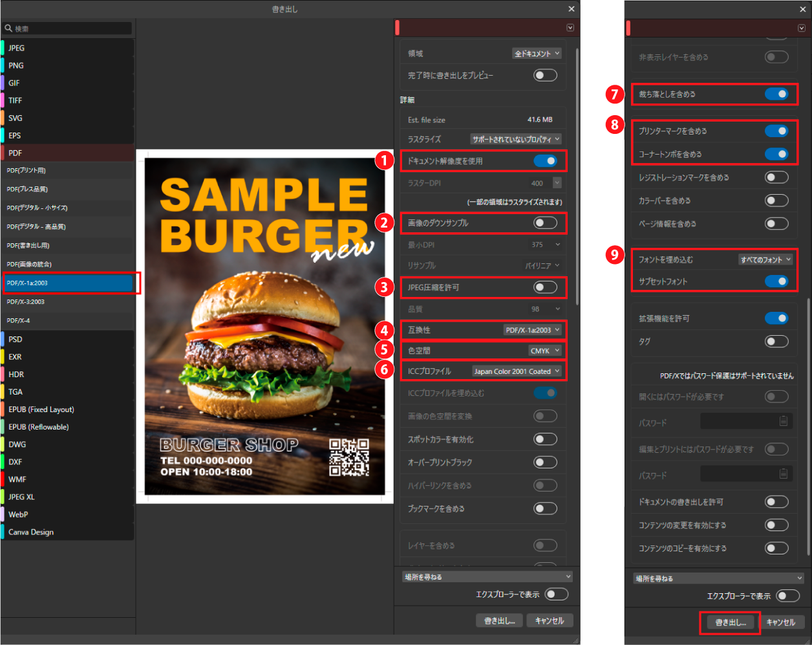Open the 領域 全ドキュメント dropdown
This screenshot has width=812, height=645.
tap(537, 54)
